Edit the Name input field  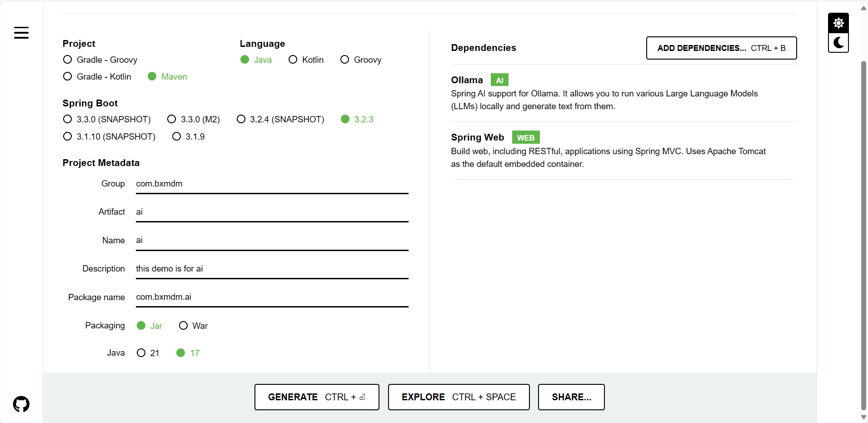pos(272,240)
